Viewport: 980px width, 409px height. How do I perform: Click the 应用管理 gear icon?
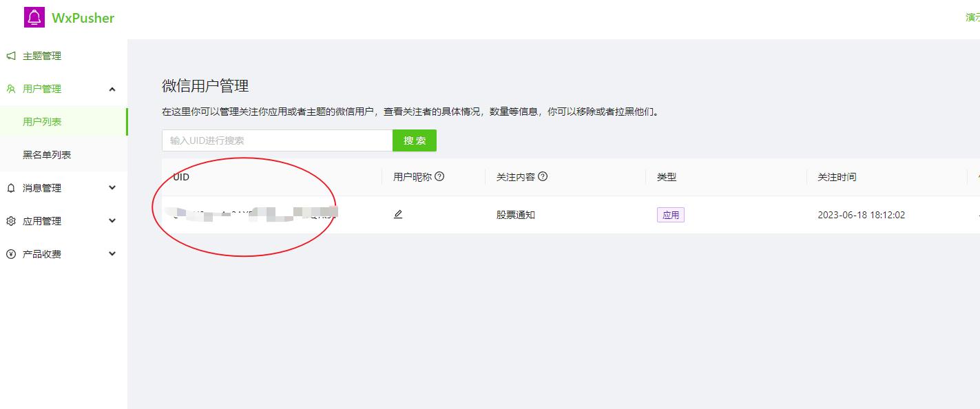(x=10, y=220)
